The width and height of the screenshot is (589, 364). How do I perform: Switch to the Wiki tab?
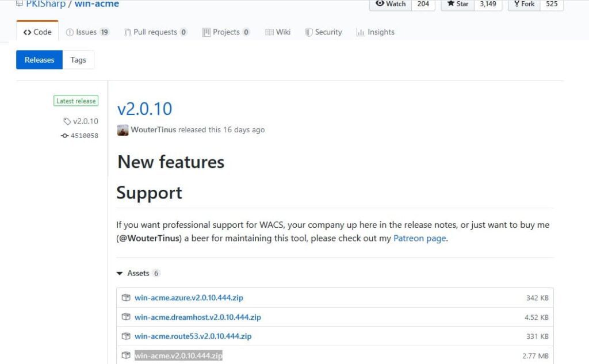278,32
